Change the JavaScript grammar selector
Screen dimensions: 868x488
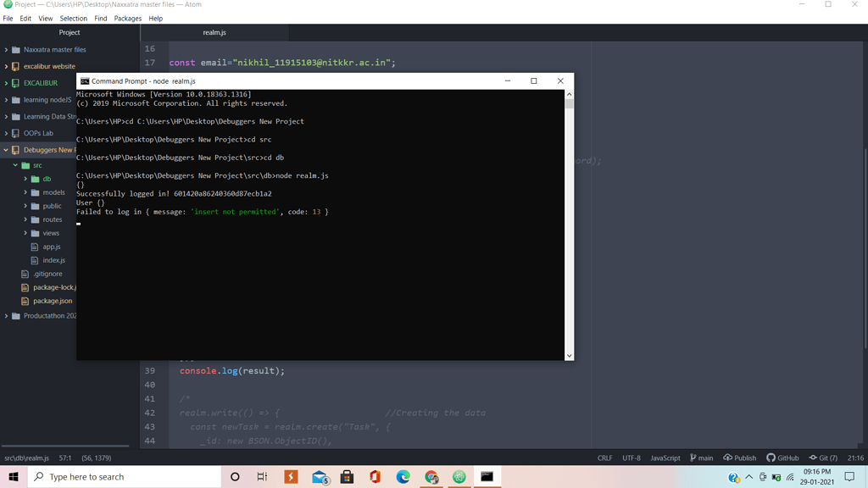click(x=665, y=457)
